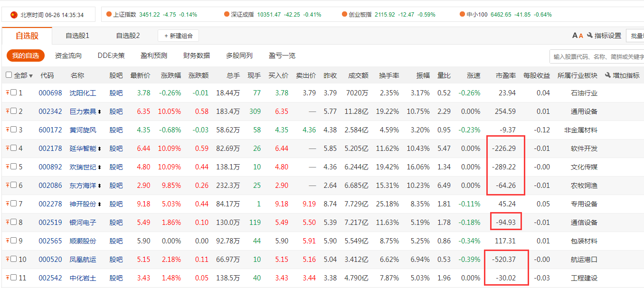
Task: Select the larger font size A icon
Action: click(x=575, y=36)
